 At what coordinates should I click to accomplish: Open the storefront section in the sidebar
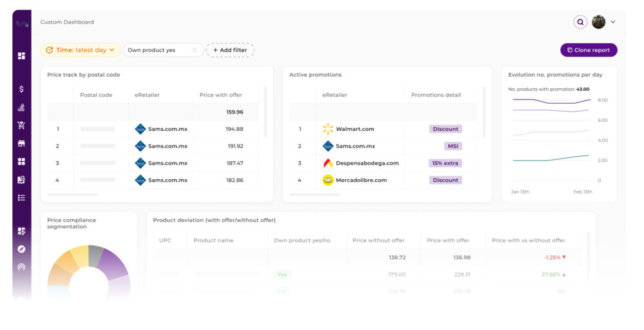click(x=21, y=144)
